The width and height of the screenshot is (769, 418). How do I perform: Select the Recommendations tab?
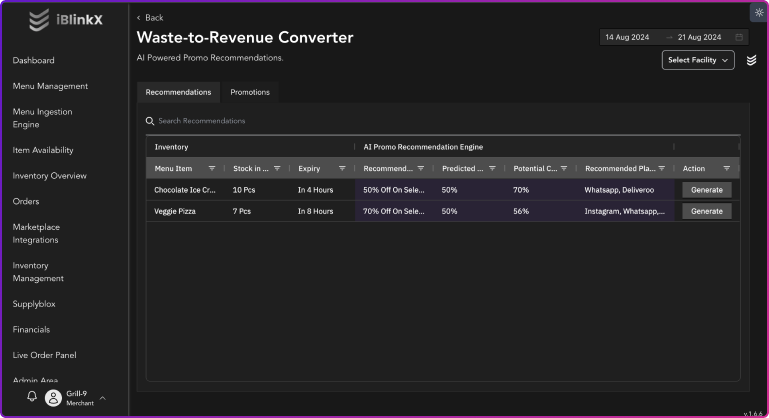point(178,92)
